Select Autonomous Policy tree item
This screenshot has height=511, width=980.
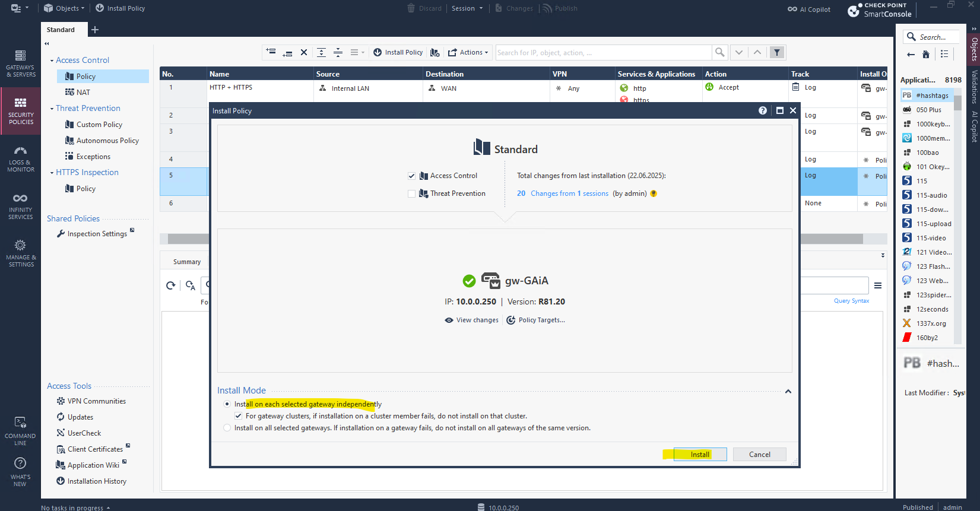102,141
